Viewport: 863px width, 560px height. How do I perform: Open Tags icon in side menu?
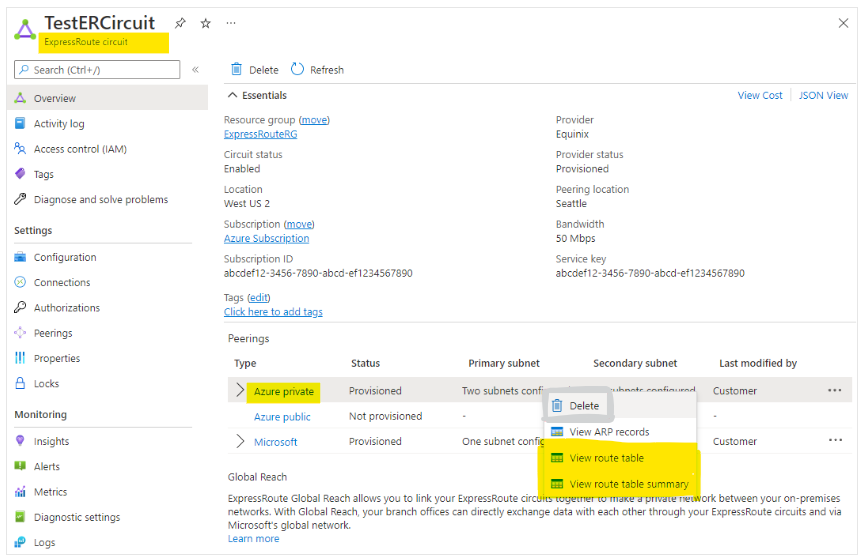pos(20,173)
